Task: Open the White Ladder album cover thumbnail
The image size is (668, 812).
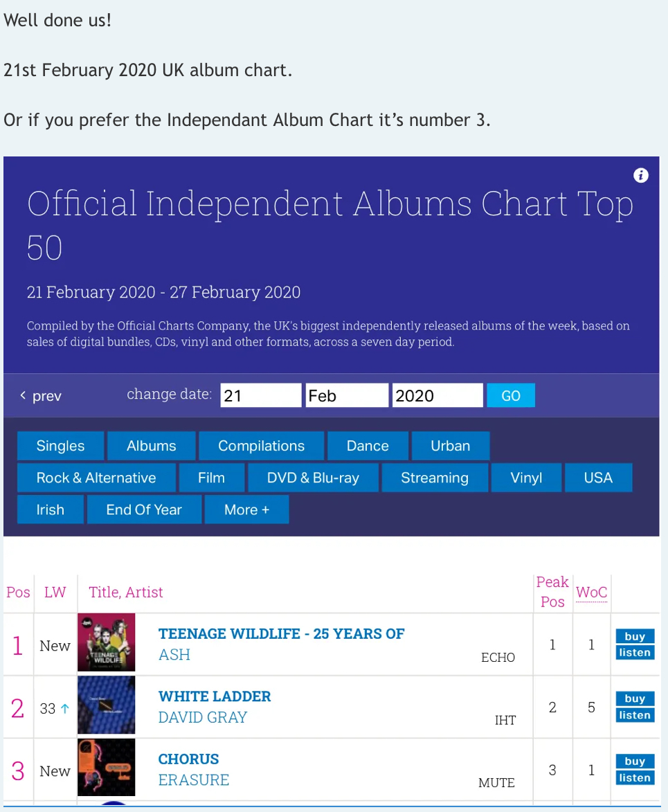Action: (x=106, y=705)
